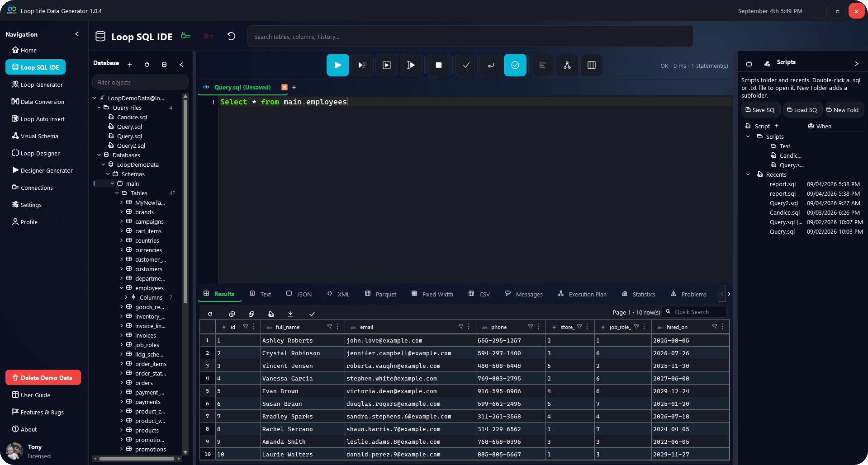Screen dimensions: 868x465
Task: Expand the brands table node
Action: (122, 212)
